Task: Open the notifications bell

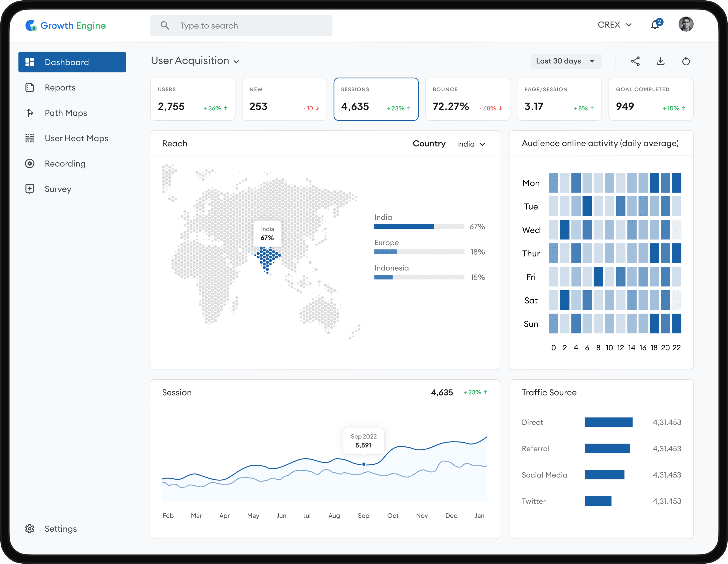Action: pos(655,25)
